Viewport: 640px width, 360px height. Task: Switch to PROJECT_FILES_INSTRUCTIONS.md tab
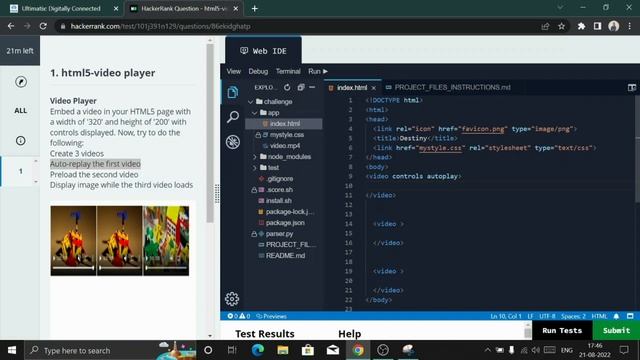tap(448, 87)
